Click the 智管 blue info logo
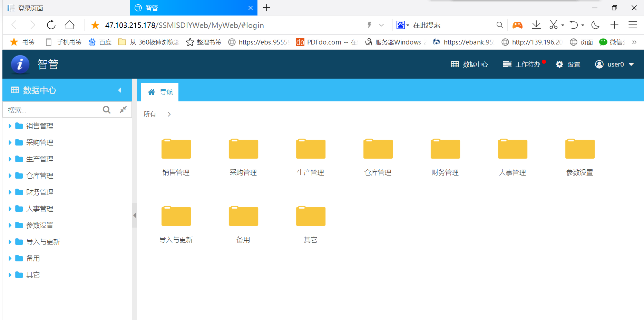 [20, 64]
